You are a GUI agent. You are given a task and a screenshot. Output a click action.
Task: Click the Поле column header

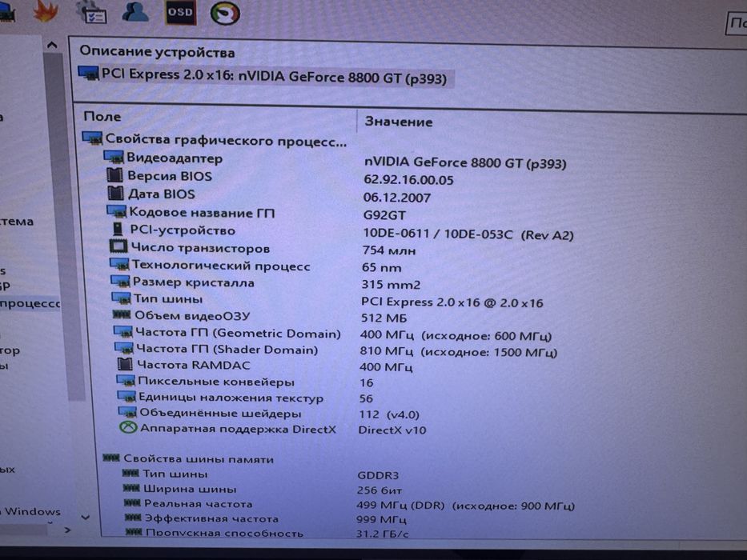[x=102, y=117]
